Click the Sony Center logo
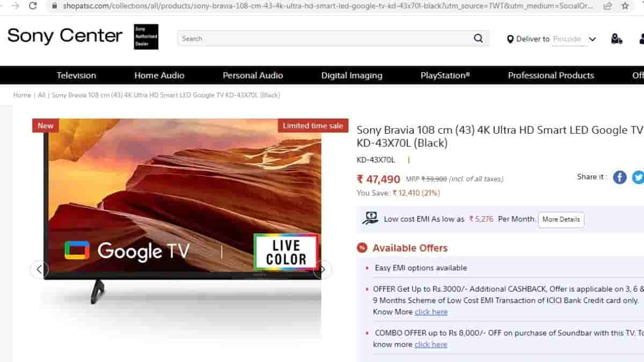The width and height of the screenshot is (644, 362). pos(65,36)
